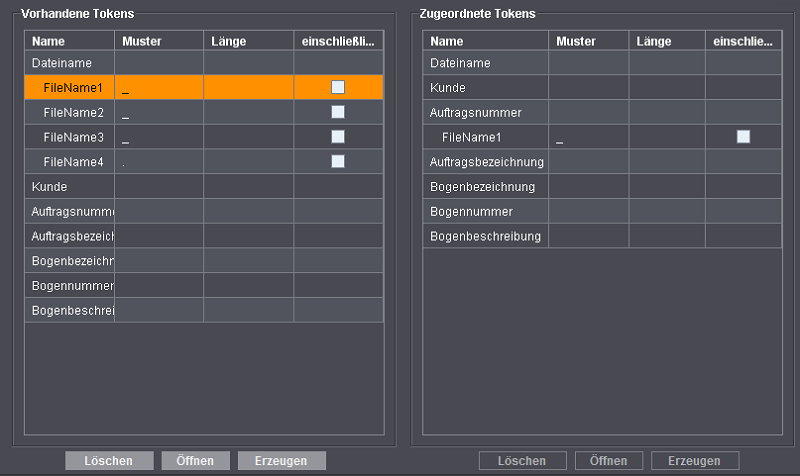
Task: Enable the FileName3 einschließlich checkbox
Action: (338, 136)
